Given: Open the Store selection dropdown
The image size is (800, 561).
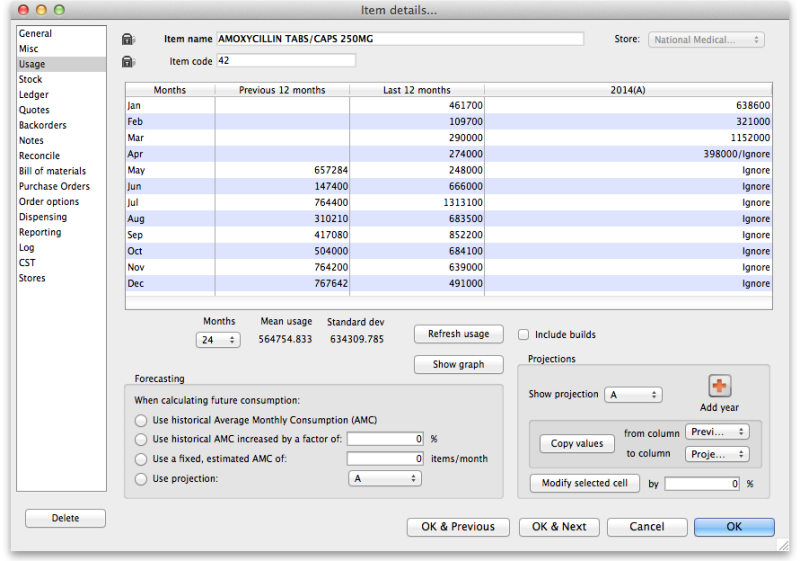Looking at the screenshot, I should [707, 40].
